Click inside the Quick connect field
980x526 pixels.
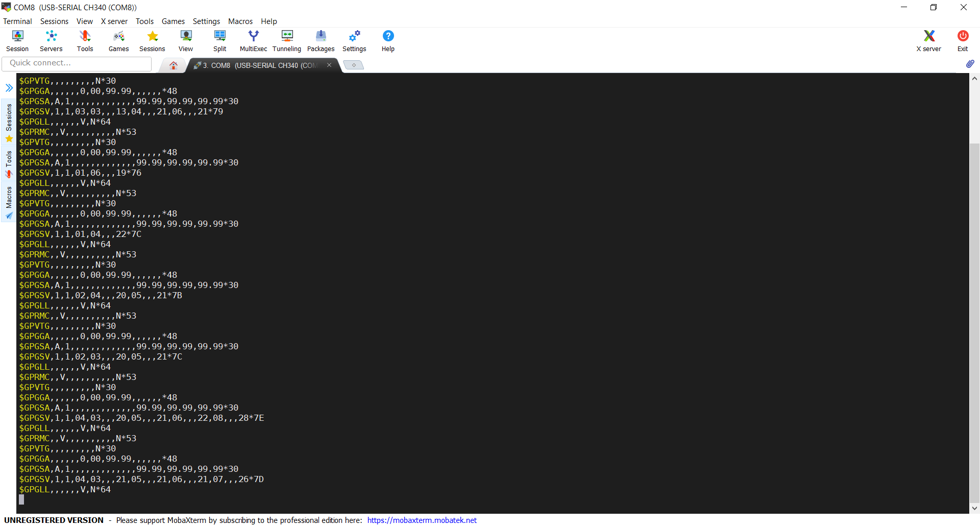point(77,63)
